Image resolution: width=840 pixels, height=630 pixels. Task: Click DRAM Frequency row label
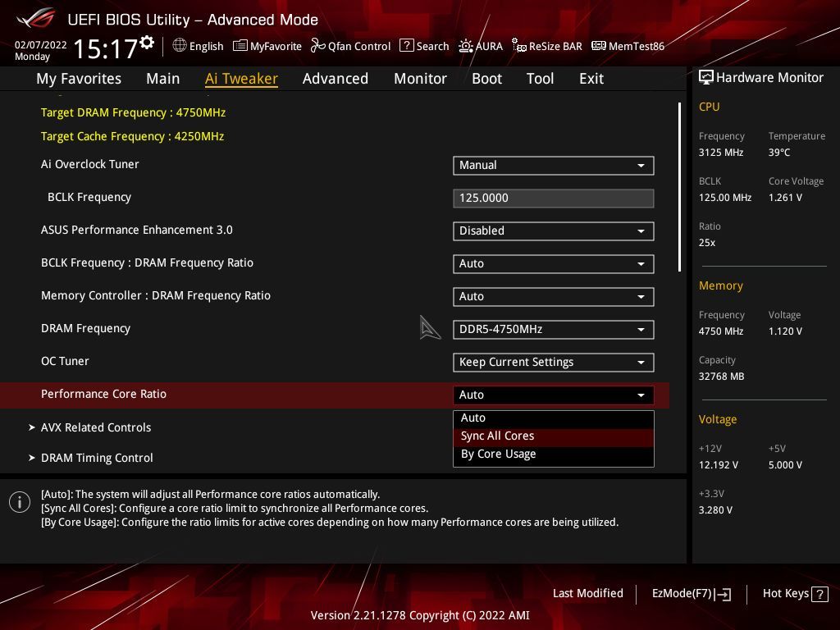click(x=85, y=328)
